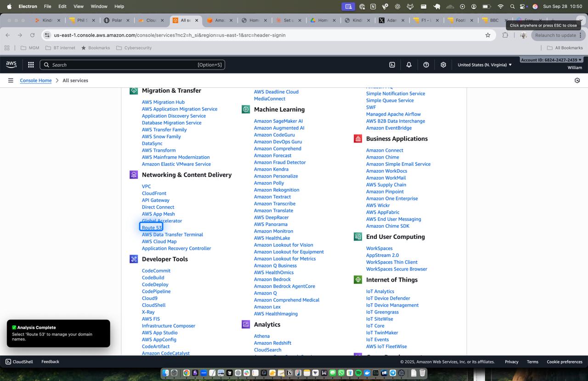Open the CloudShell terminal icon in header
This screenshot has height=381, width=588.
point(392,65)
